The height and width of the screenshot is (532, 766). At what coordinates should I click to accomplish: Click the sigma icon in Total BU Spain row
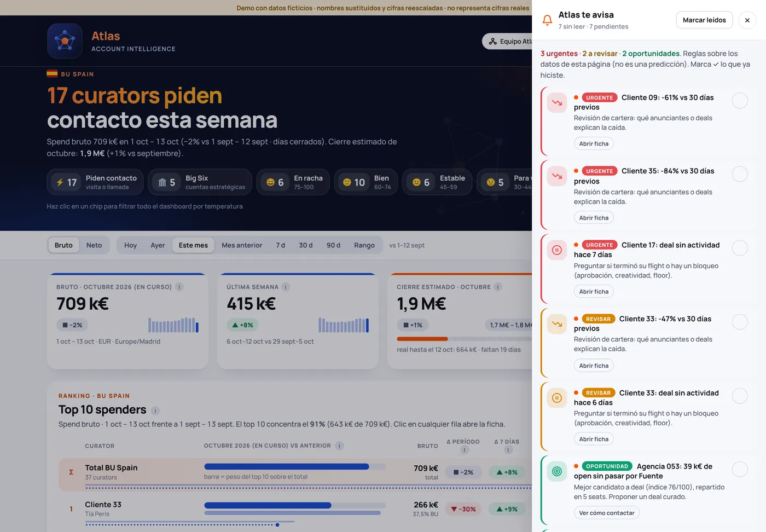point(71,472)
